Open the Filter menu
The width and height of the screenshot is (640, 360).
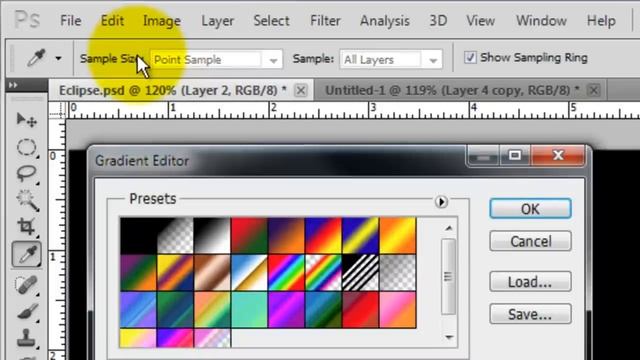pos(325,20)
